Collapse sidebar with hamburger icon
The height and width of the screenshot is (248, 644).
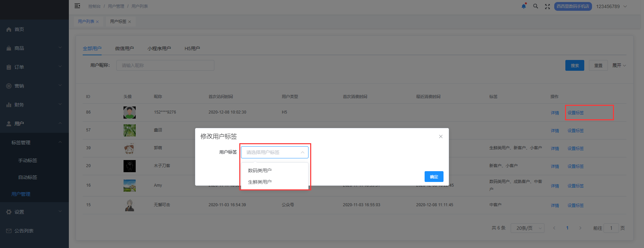click(77, 6)
